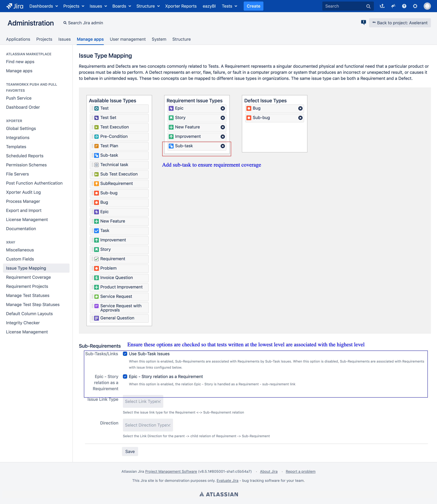The image size is (437, 504).
Task: Remove Sub-bug from Defect Issue Types
Action: [300, 118]
